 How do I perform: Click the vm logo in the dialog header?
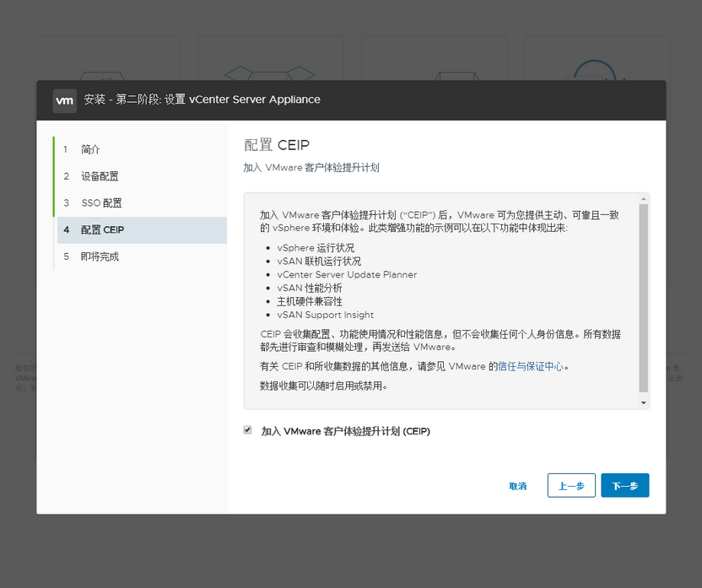tap(65, 100)
